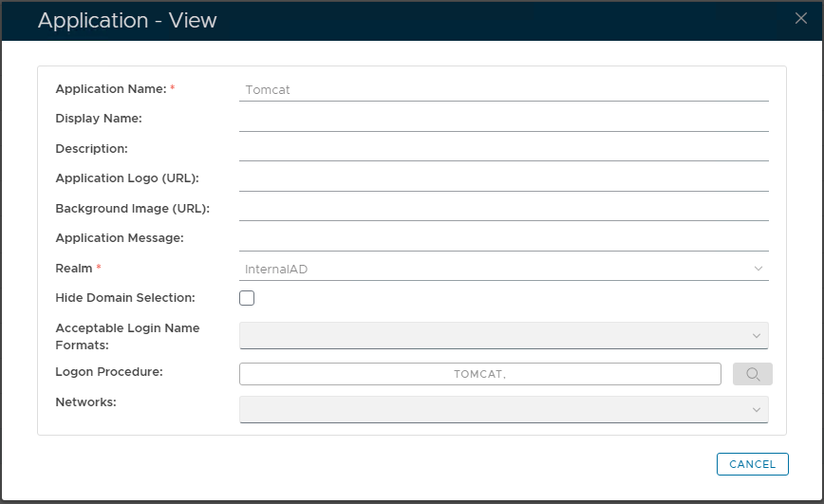Click the Application Name field containing Tomcat
The width and height of the screenshot is (824, 504).
point(503,90)
